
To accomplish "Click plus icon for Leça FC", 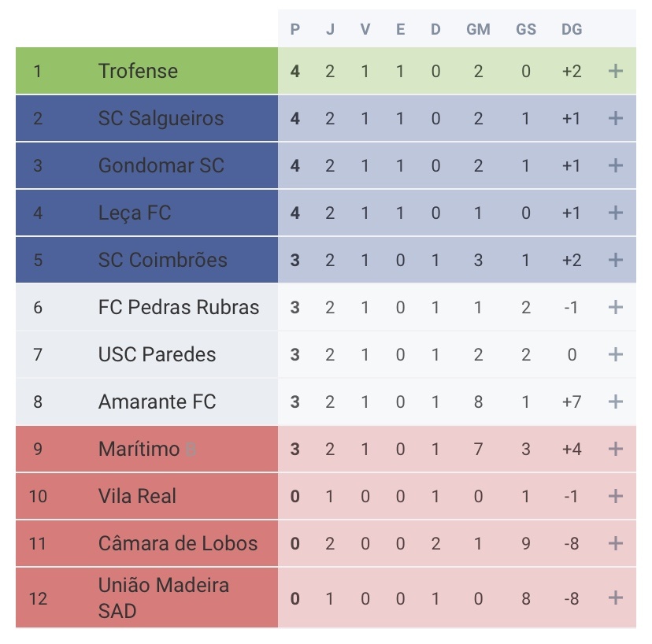I will click(x=615, y=213).
